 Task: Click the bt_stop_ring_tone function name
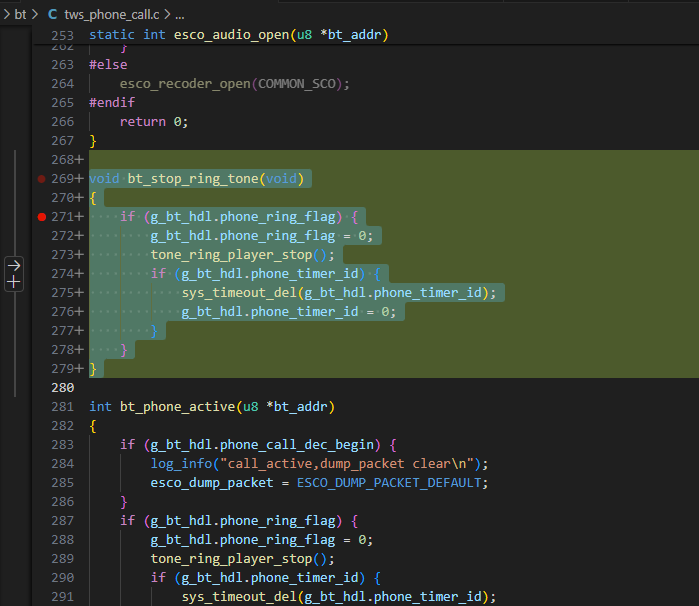(193, 179)
